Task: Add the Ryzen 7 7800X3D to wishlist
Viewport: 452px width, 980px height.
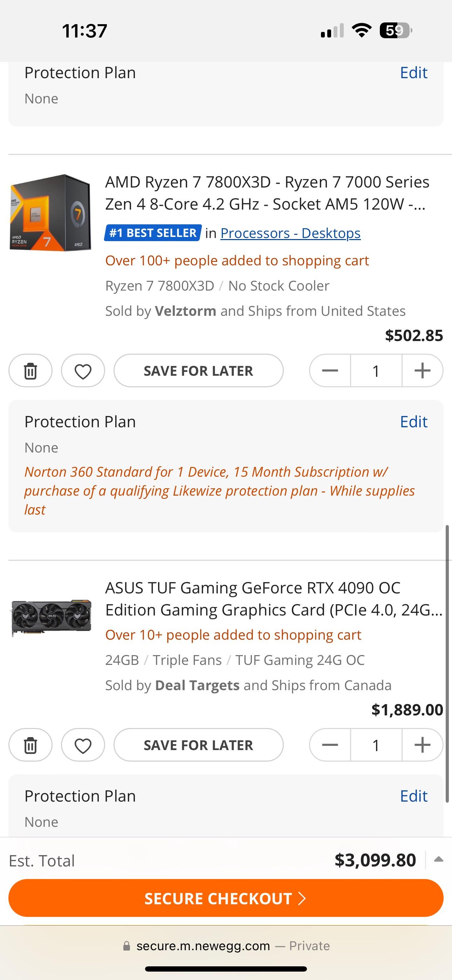Action: pos(83,371)
